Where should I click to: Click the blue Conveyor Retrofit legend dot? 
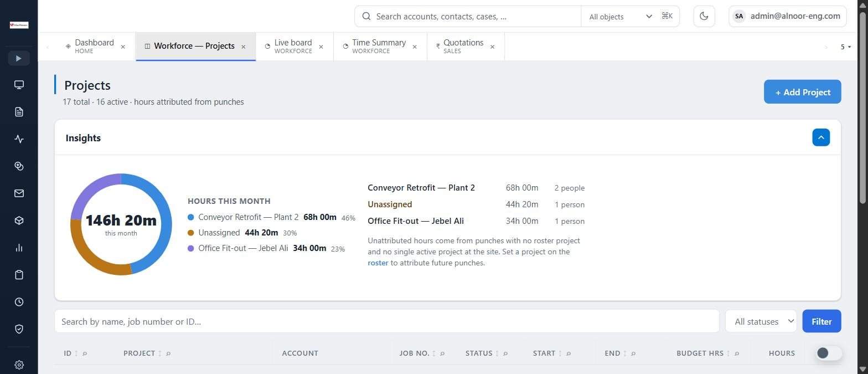click(191, 217)
